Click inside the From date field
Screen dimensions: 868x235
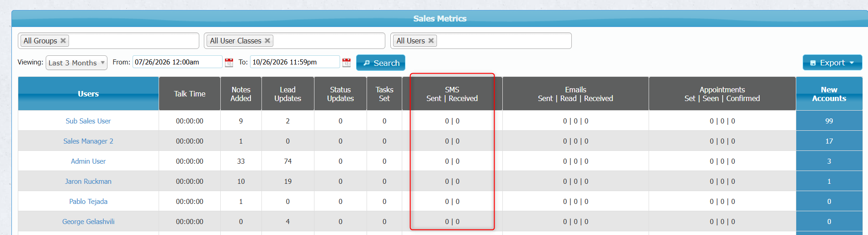(x=177, y=62)
